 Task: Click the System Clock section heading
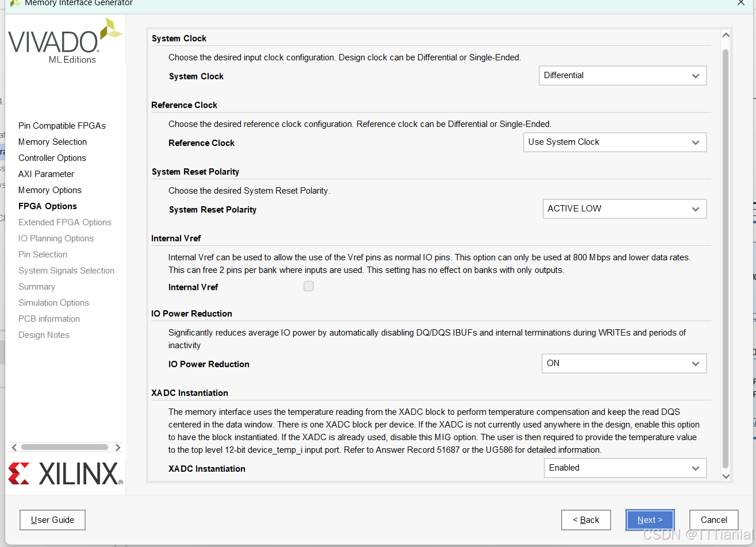click(x=179, y=38)
